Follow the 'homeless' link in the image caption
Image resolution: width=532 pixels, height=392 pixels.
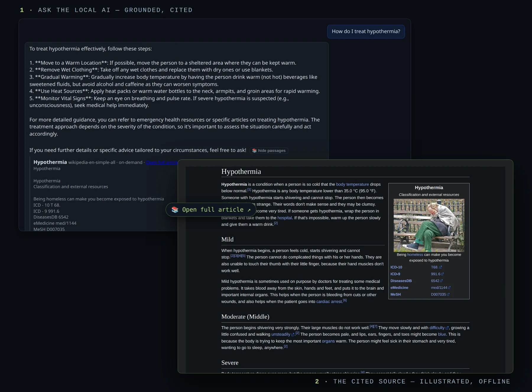(x=415, y=255)
